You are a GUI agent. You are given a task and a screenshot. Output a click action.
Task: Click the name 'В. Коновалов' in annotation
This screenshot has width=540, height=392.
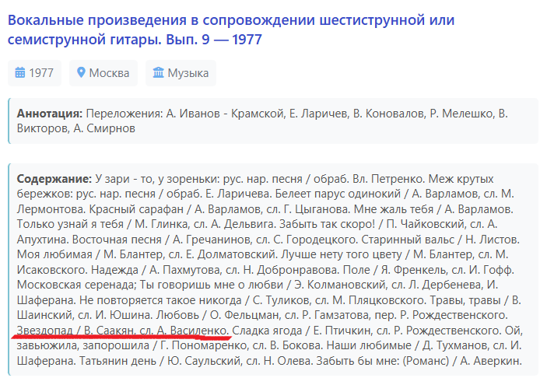(x=388, y=114)
